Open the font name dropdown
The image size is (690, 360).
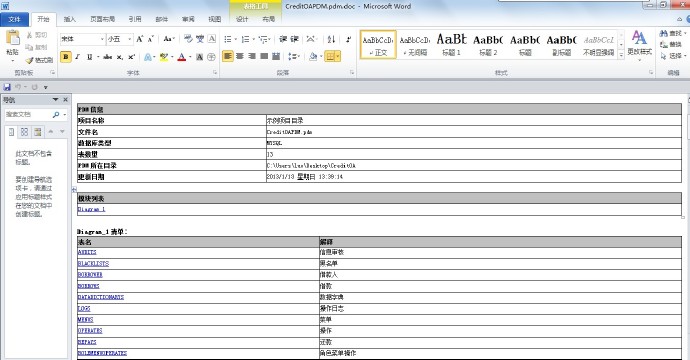[102, 39]
